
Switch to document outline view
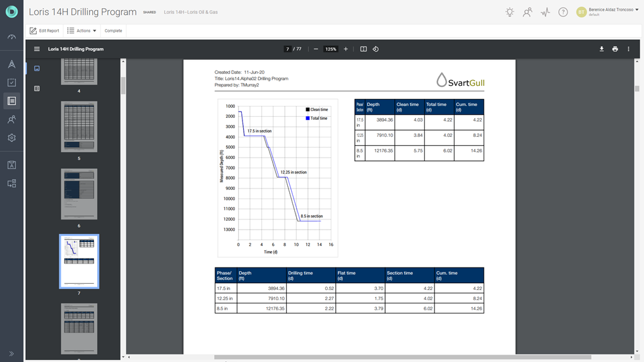pyautogui.click(x=37, y=88)
